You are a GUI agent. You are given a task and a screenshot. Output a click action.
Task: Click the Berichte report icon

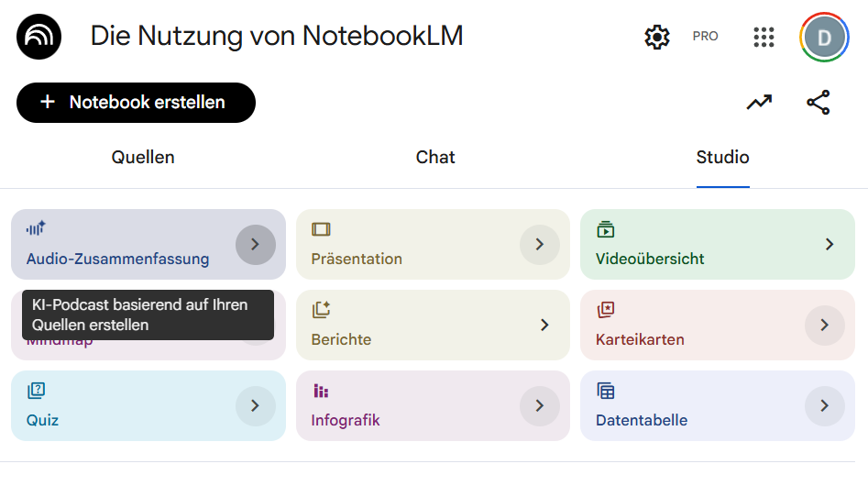[x=321, y=309]
